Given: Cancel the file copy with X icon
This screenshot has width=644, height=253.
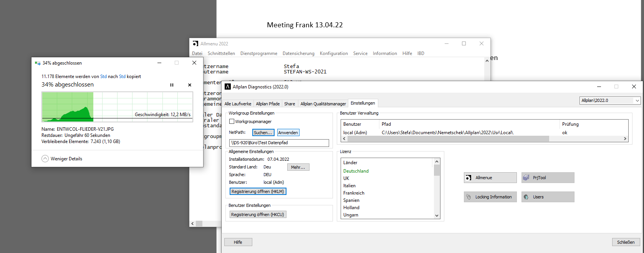Looking at the screenshot, I should point(190,85).
